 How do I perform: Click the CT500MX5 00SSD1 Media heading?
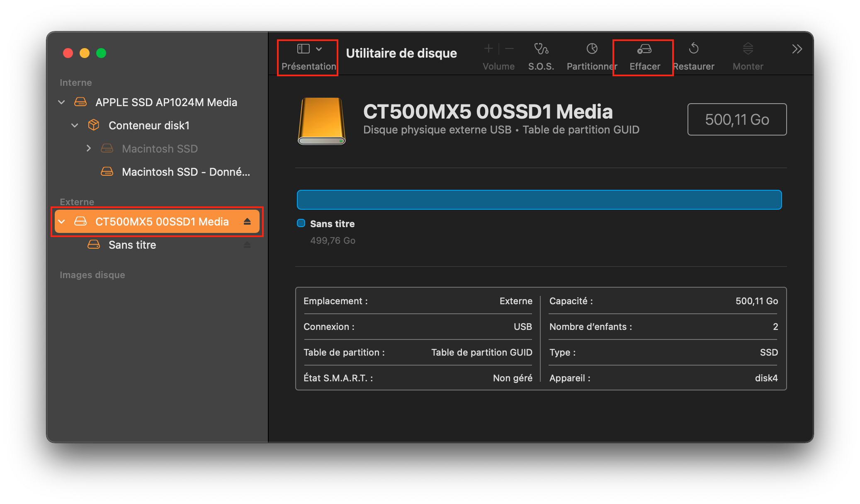488,111
